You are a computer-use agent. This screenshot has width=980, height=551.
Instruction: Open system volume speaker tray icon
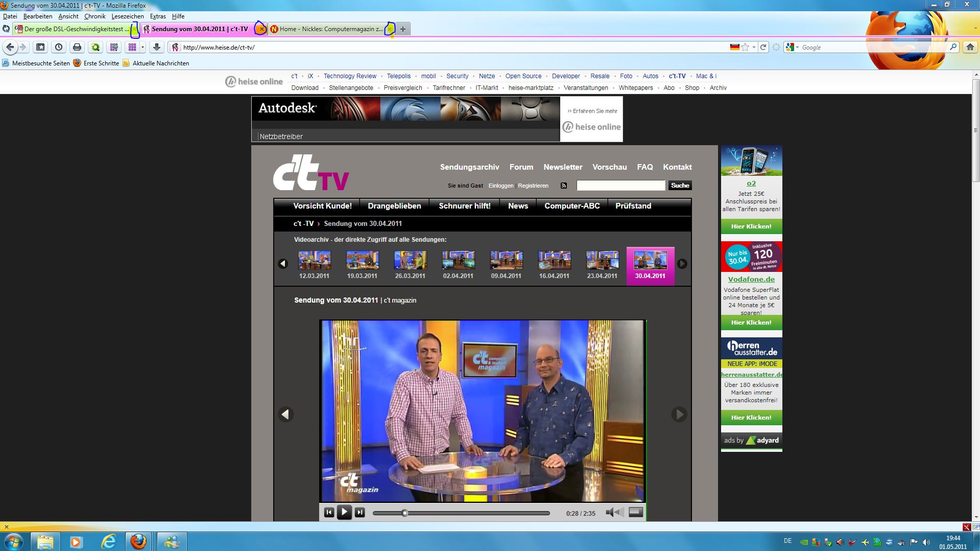tap(927, 542)
